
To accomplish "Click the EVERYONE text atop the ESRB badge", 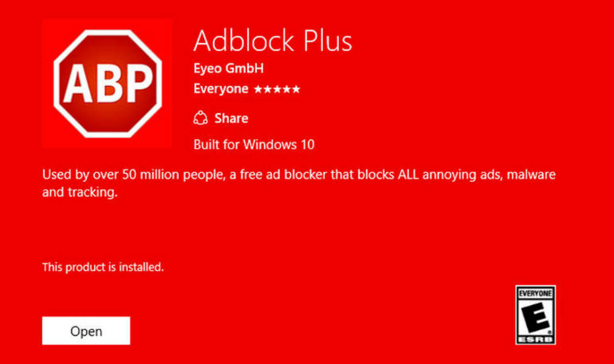I will [x=537, y=292].
